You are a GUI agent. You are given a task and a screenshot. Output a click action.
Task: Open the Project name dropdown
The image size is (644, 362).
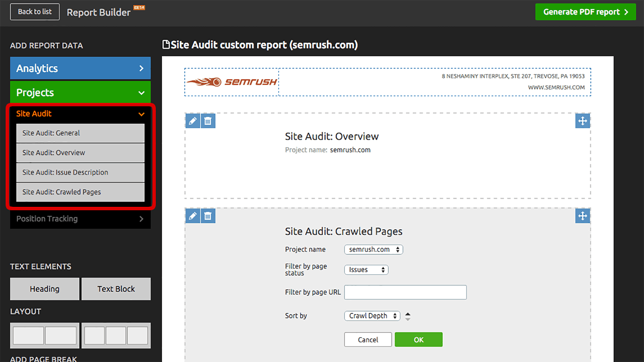(373, 250)
